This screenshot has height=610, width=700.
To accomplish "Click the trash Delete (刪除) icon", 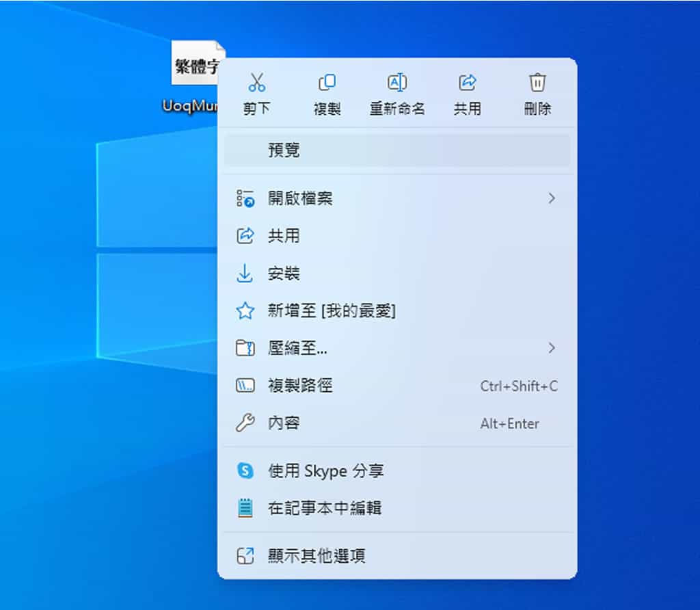I will coord(537,83).
